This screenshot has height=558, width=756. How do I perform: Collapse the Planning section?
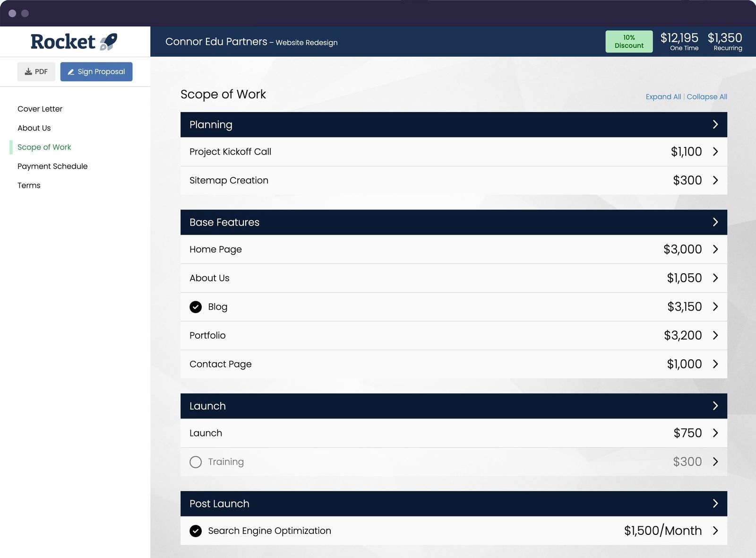(715, 124)
